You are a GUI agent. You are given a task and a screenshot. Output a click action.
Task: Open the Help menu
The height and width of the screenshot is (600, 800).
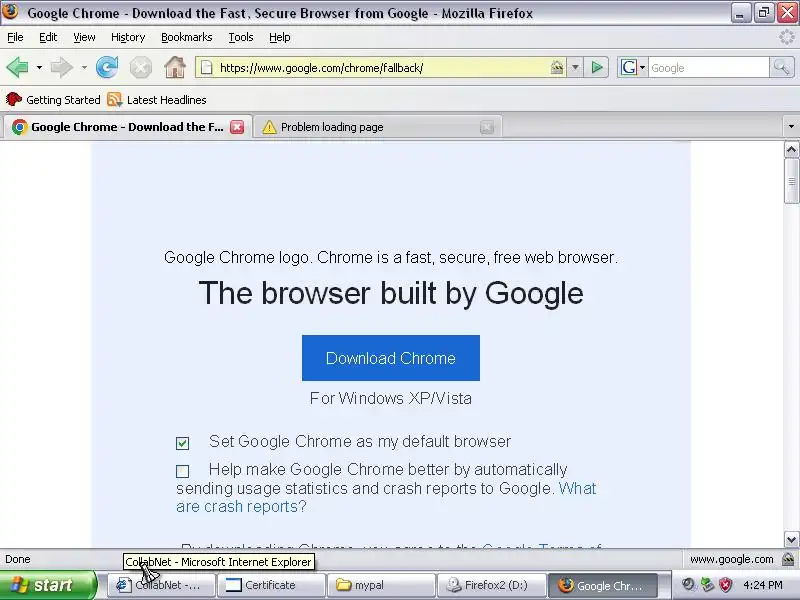(280, 37)
